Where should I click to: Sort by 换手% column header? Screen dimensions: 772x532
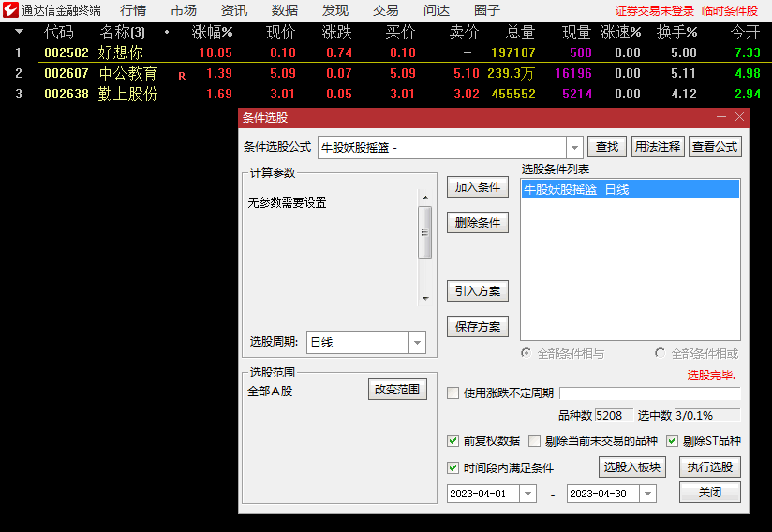pyautogui.click(x=677, y=33)
